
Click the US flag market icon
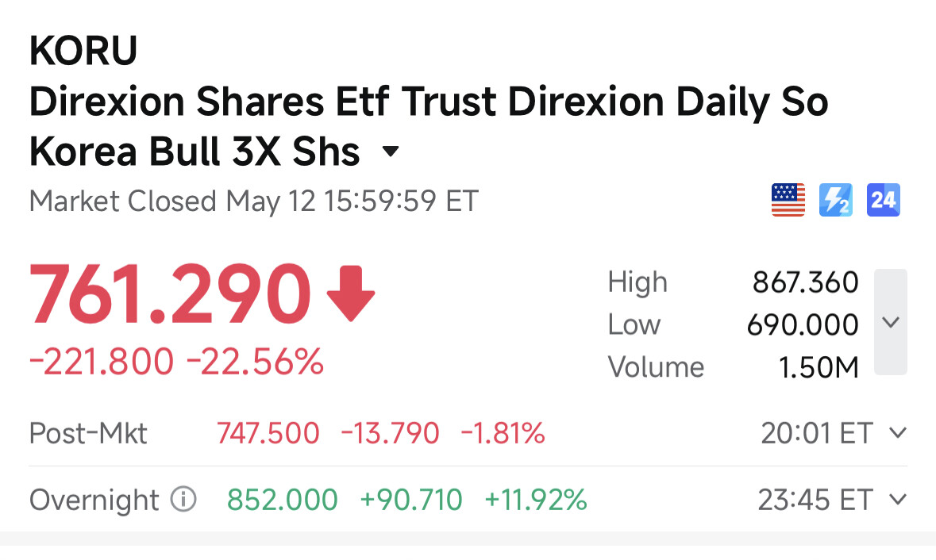[x=788, y=200]
